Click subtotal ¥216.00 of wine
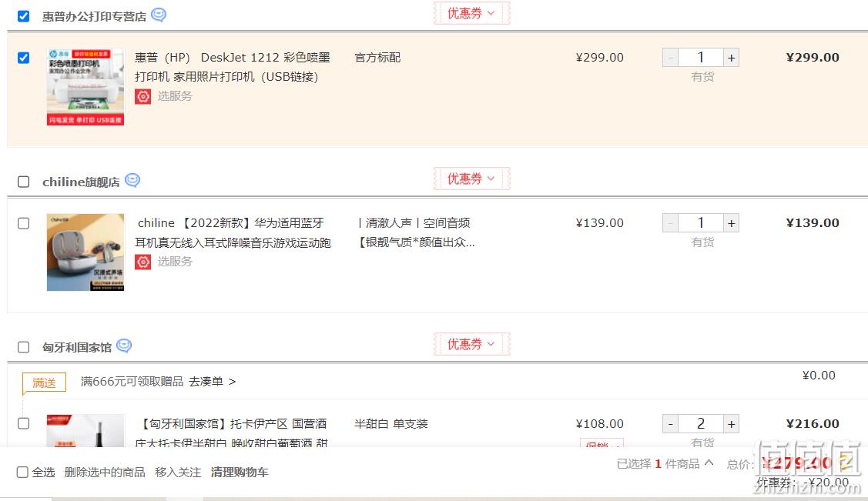868x501 pixels. pos(813,423)
